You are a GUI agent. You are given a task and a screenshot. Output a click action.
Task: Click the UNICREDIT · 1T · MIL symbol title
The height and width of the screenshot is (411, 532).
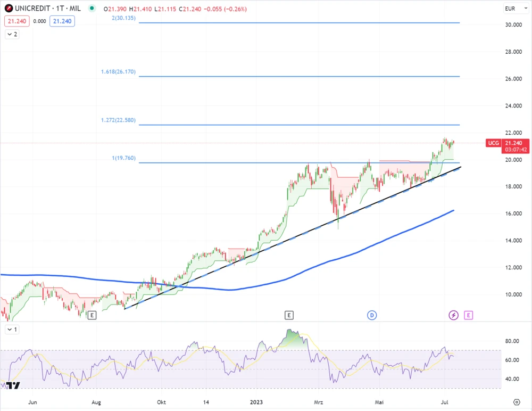(x=49, y=9)
